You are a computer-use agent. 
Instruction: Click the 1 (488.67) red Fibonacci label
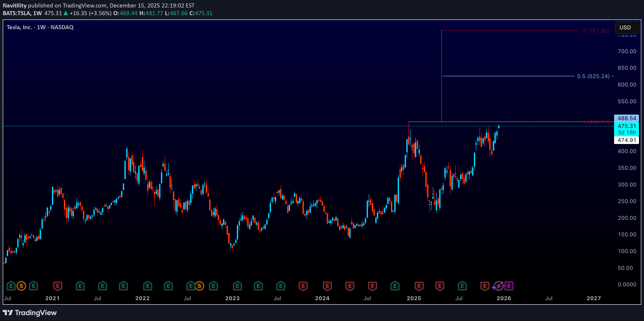(x=596, y=122)
